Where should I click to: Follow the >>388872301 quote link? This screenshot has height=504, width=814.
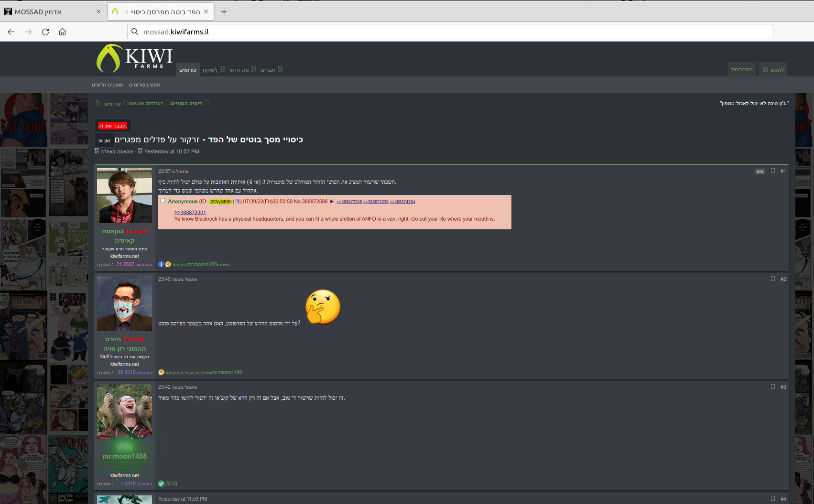190,213
